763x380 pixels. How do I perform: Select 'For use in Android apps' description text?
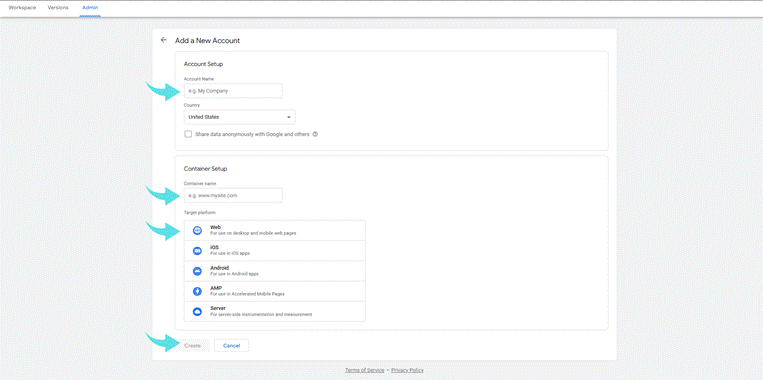[x=234, y=274]
